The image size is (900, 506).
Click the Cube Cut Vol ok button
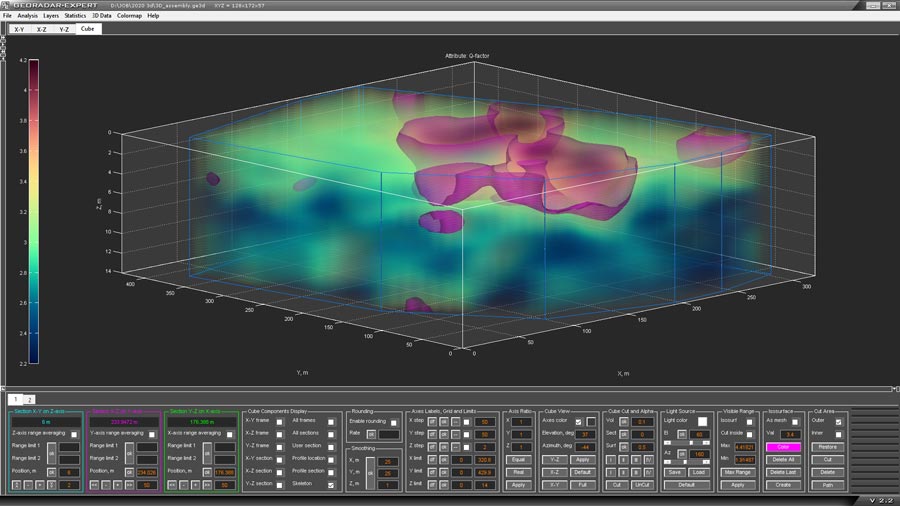[x=623, y=421]
